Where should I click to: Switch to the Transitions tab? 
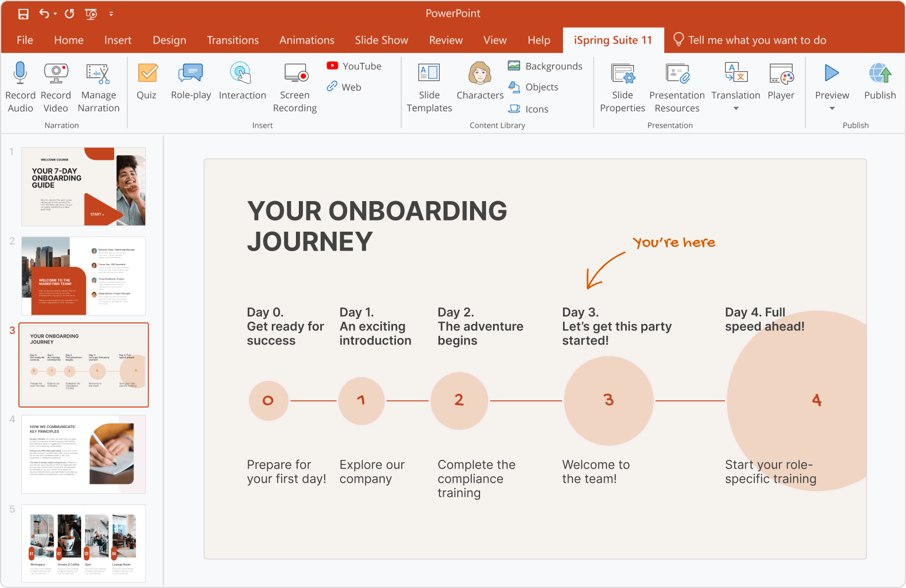click(232, 40)
